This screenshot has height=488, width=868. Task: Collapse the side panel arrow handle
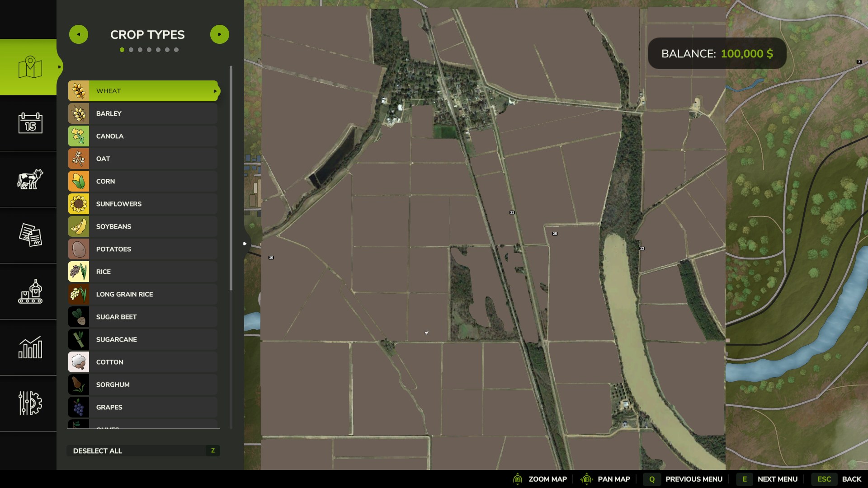tap(245, 244)
